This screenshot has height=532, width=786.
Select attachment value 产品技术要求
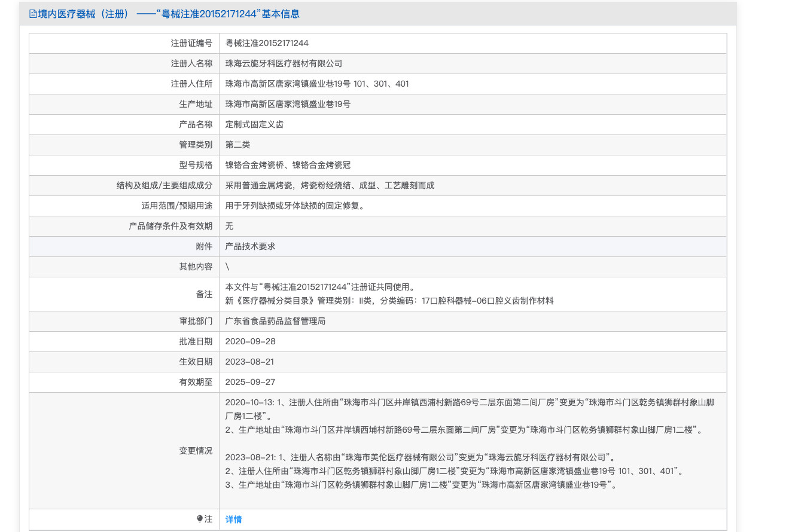click(x=250, y=246)
